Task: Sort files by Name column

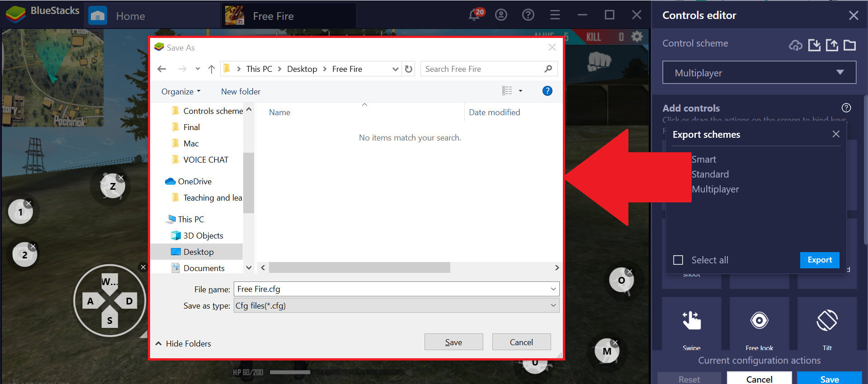Action: coord(279,112)
